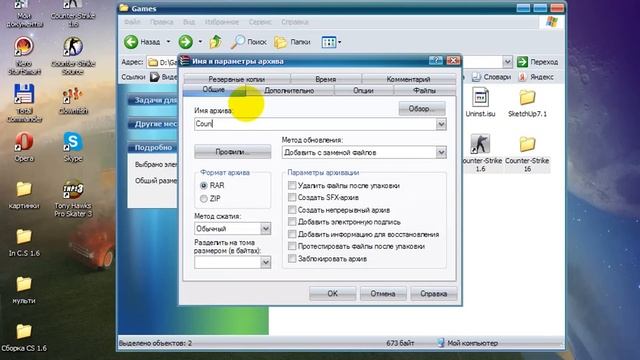Enable Создать непрерывный архив option
Image resolution: width=640 pixels, height=360 pixels.
[292, 210]
